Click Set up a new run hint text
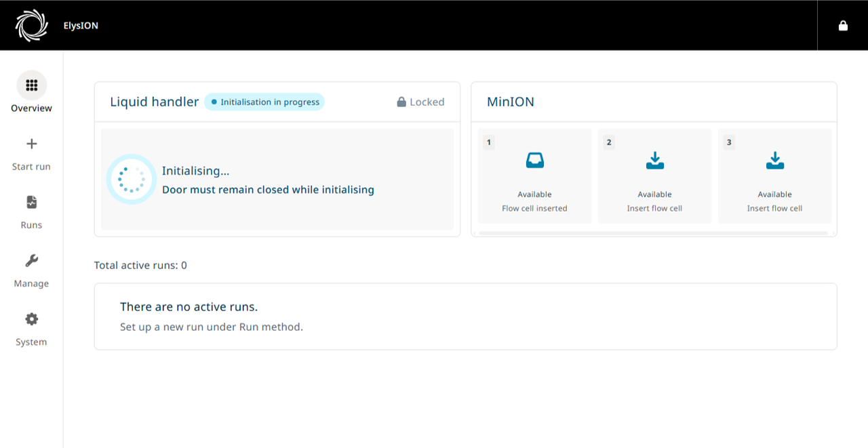 coord(212,327)
